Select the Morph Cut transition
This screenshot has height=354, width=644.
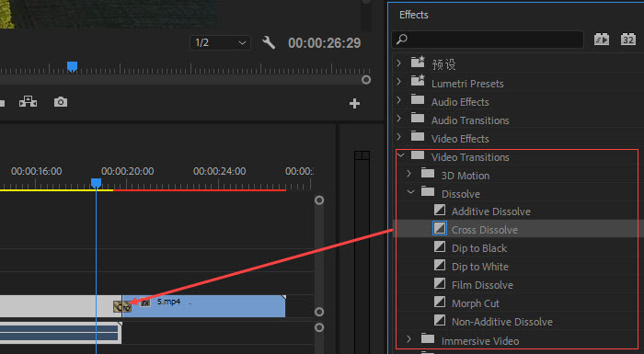[476, 303]
